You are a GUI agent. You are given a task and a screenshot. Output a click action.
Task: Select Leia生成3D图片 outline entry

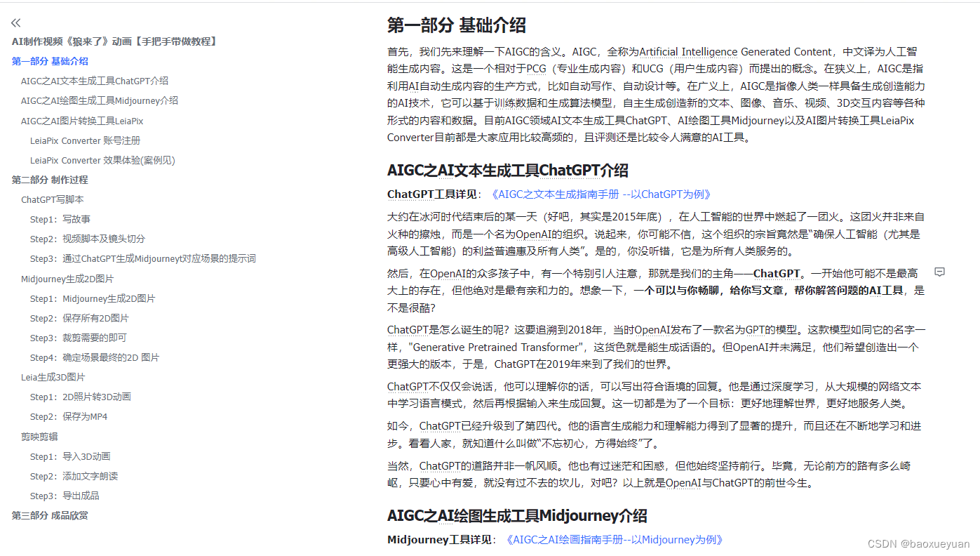point(53,377)
